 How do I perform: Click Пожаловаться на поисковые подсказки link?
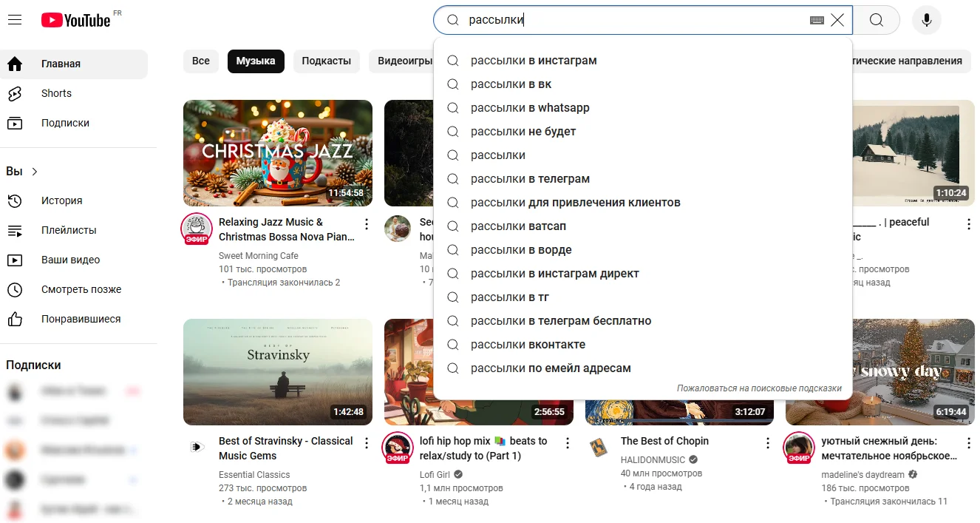(759, 388)
